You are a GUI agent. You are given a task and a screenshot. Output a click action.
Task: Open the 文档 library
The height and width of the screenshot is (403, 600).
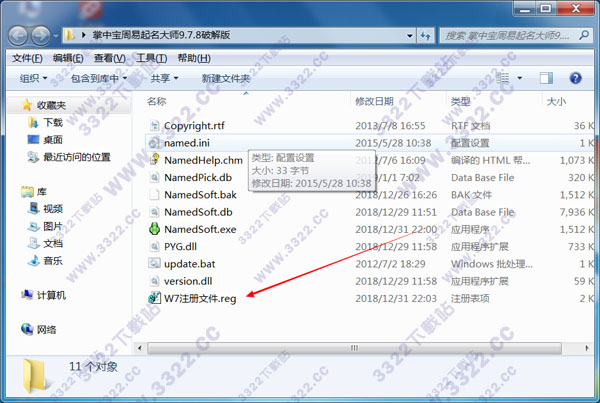[52, 243]
